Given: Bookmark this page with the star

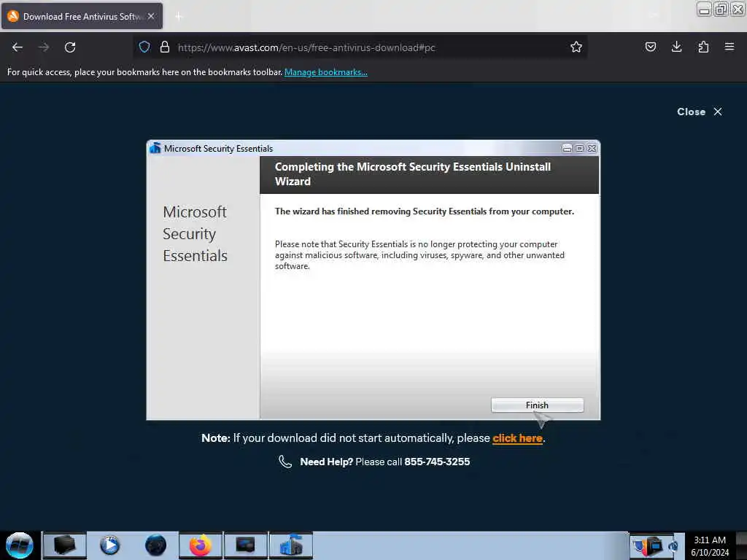Looking at the screenshot, I should point(576,47).
